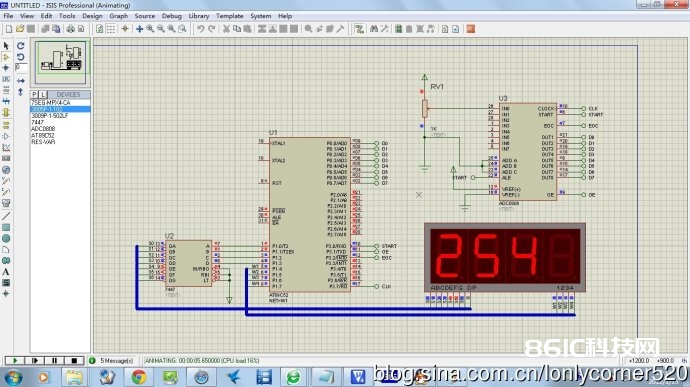Screen dimensions: 690x387
Task: Click the 'P' pick devices button
Action: pyautogui.click(x=34, y=95)
